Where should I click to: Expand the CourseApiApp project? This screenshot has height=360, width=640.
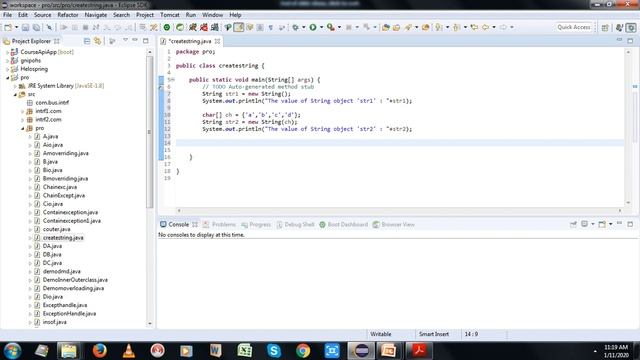7,52
